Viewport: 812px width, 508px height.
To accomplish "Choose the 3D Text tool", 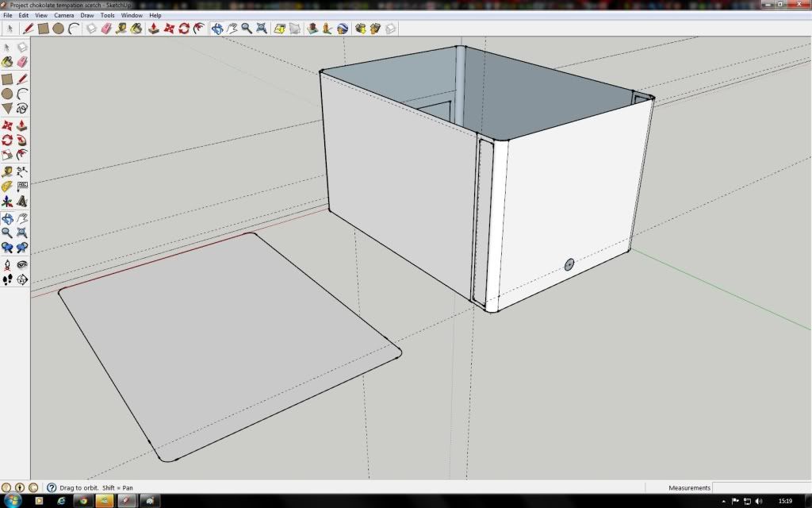I will [x=21, y=201].
